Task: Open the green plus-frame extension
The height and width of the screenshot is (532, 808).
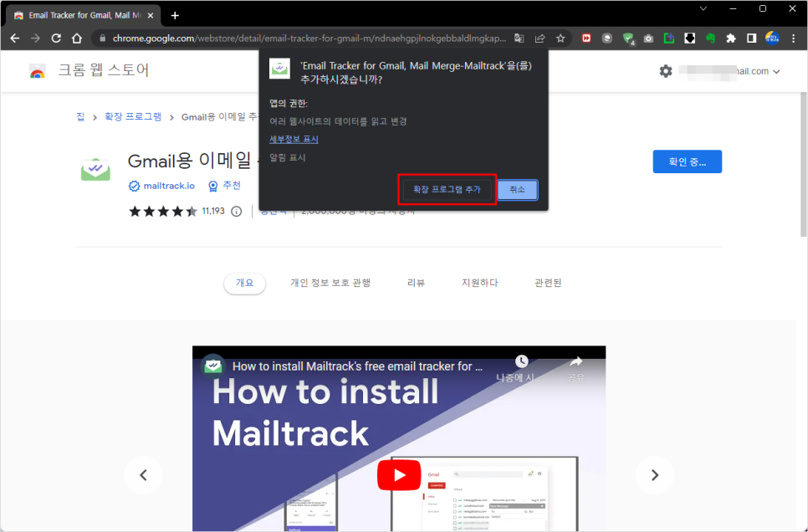Action: [x=669, y=38]
